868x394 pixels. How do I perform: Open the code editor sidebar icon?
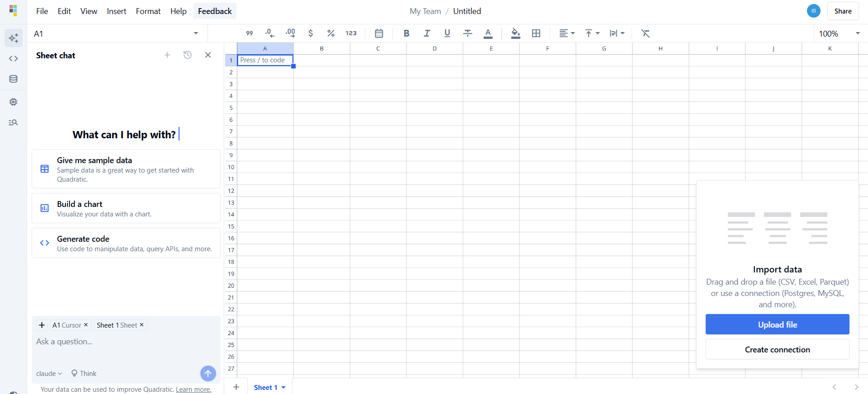point(14,59)
